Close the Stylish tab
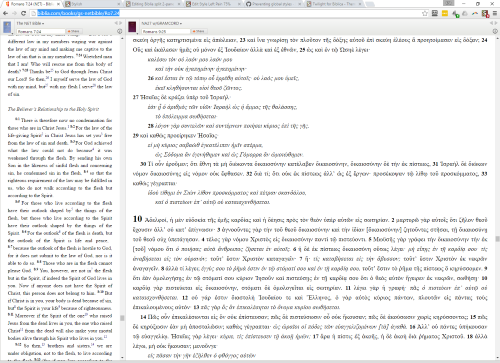 click(119, 4)
